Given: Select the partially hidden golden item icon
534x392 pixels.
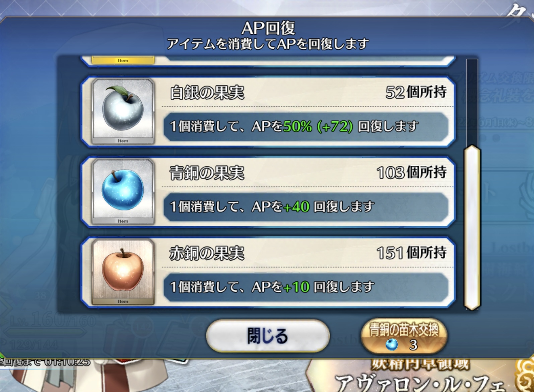Looking at the screenshot, I should (123, 60).
